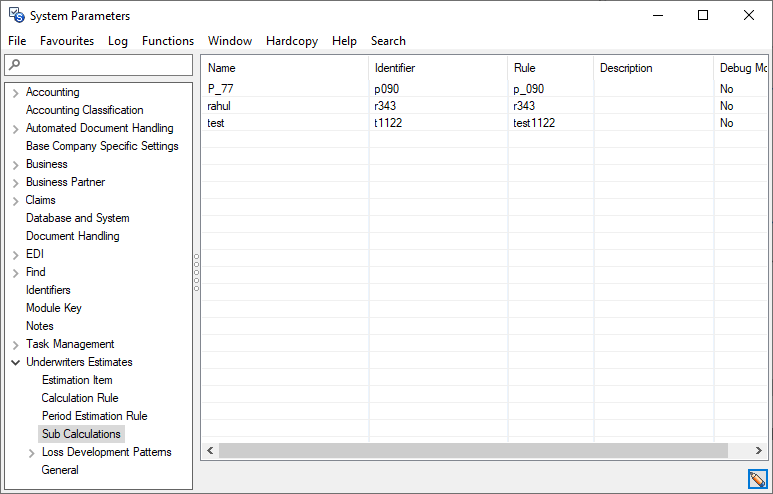773x494 pixels.
Task: Collapse the Underwriters Estimates node
Action: tap(15, 363)
